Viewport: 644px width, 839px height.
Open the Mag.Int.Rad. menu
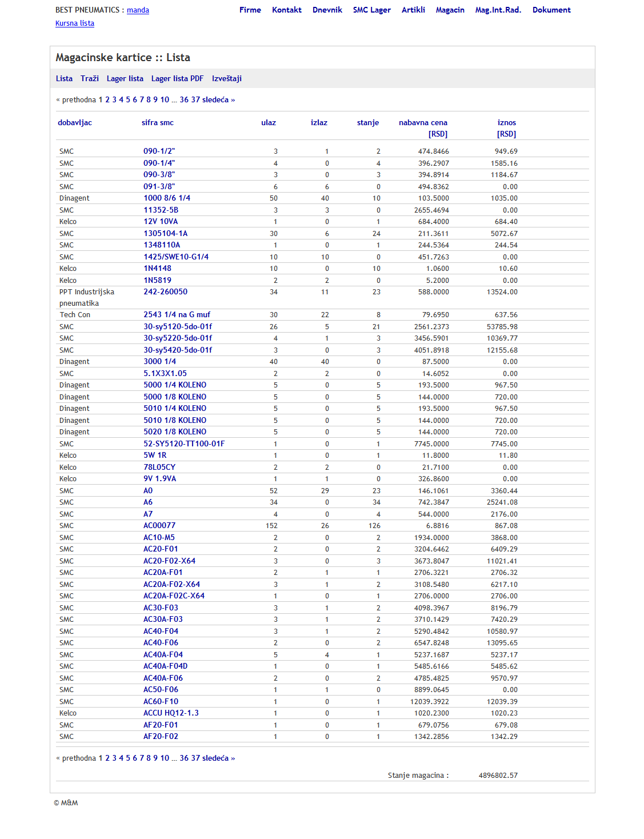click(x=498, y=10)
